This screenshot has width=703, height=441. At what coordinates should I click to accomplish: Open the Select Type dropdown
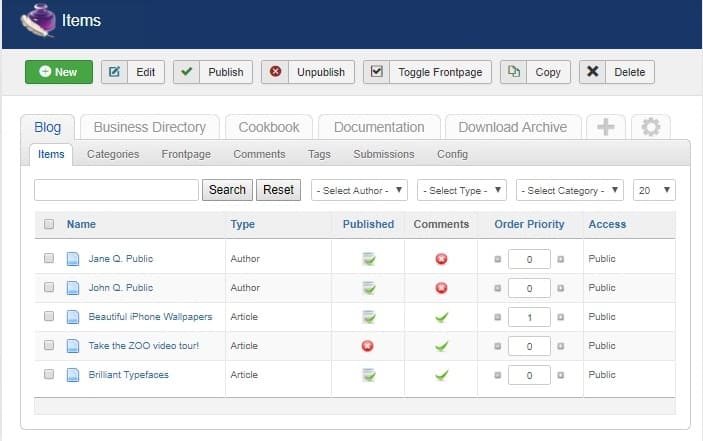pyautogui.click(x=462, y=190)
